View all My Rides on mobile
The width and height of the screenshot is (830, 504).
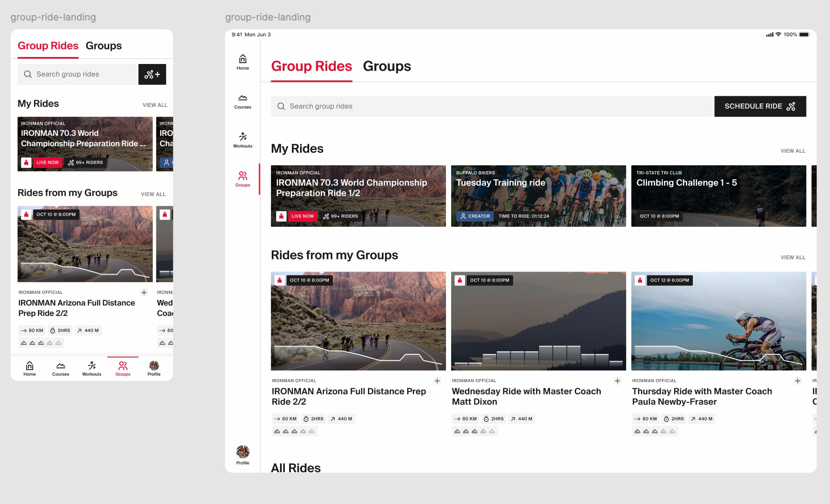(155, 105)
